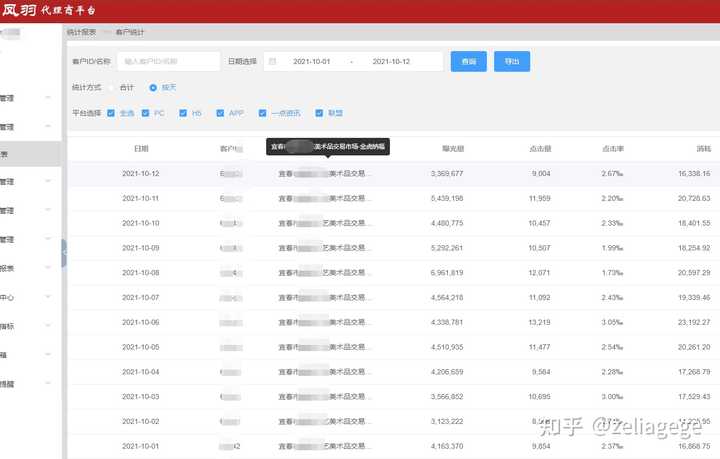Image resolution: width=720 pixels, height=459 pixels.
Task: Click the click count 12,071
Action: [x=539, y=273]
